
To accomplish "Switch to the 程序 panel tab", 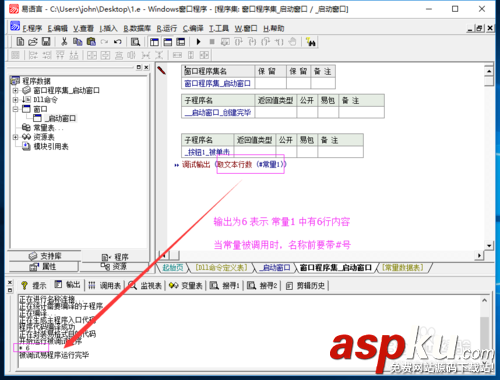I will (115, 257).
